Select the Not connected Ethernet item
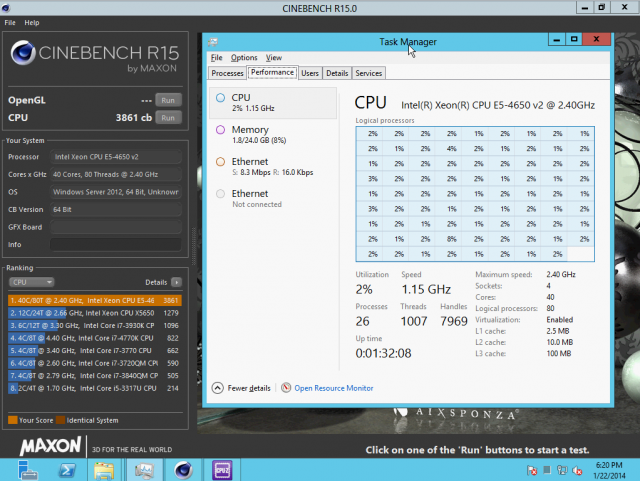This screenshot has width=640, height=481. point(273,198)
